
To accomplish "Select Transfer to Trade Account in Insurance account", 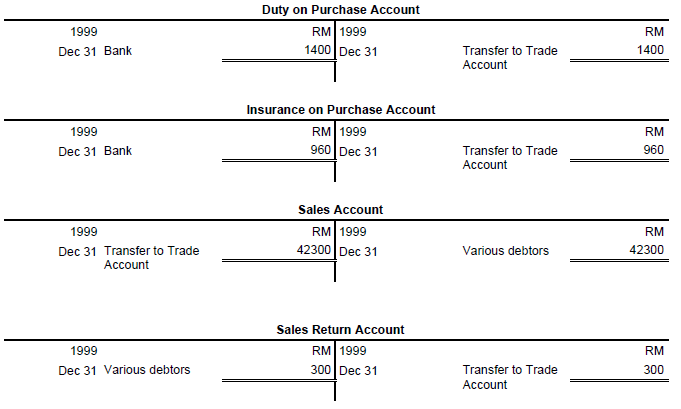I will (510, 158).
